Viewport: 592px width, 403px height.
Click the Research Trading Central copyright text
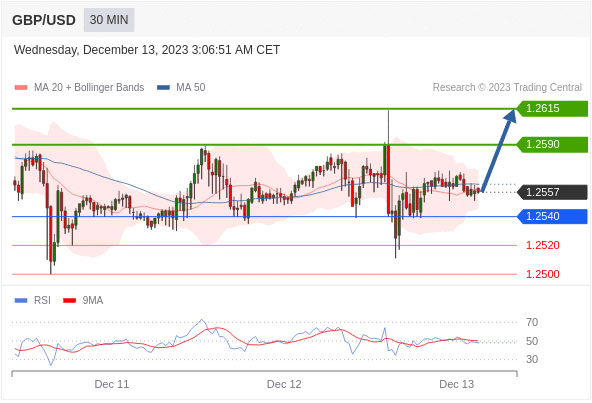pyautogui.click(x=507, y=88)
